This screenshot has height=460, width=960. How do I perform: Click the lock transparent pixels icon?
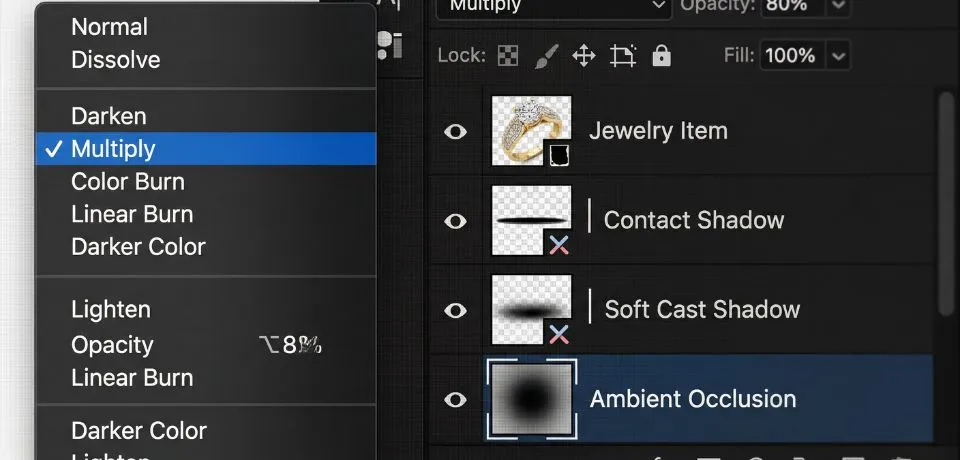(507, 56)
